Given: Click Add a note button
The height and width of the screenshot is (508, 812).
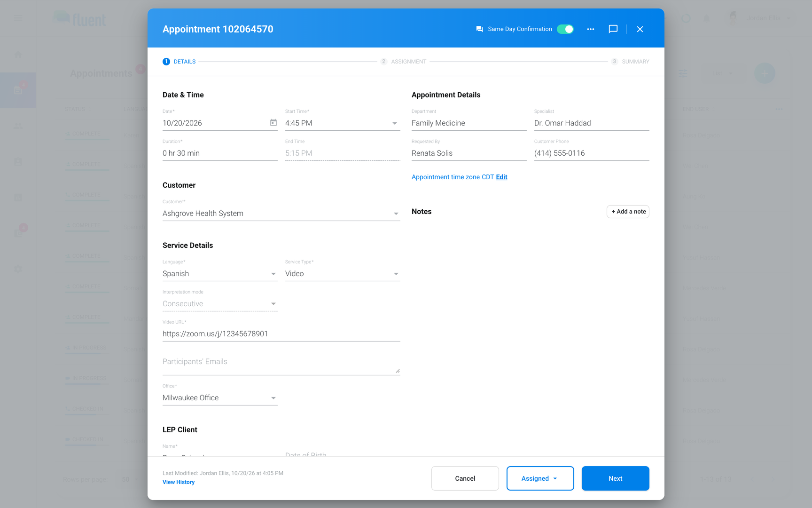Looking at the screenshot, I should [x=628, y=212].
